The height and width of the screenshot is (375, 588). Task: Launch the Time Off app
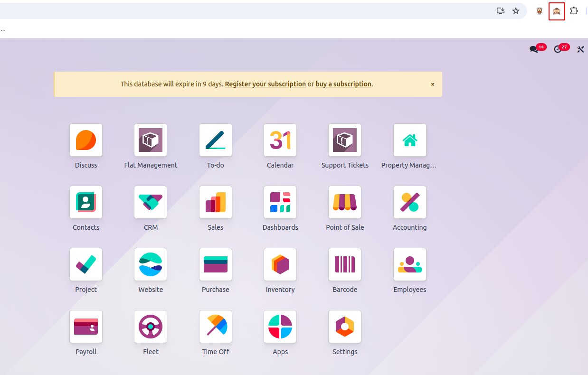tap(216, 327)
